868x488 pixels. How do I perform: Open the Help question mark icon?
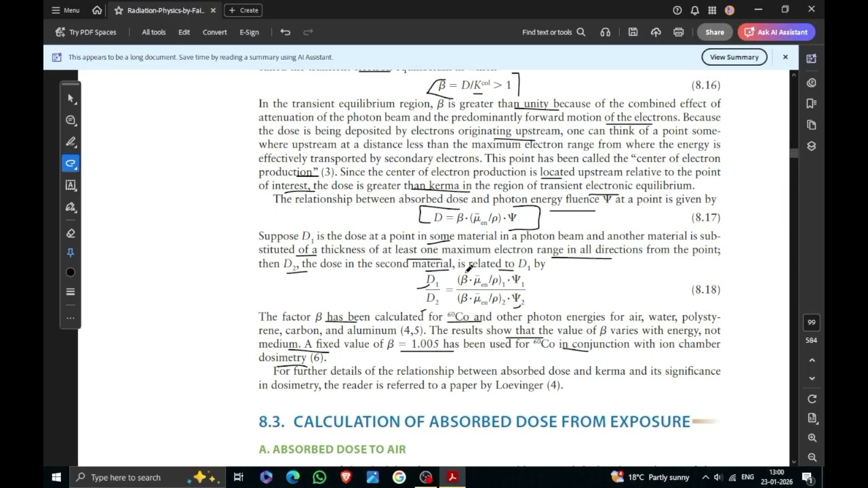pyautogui.click(x=677, y=10)
